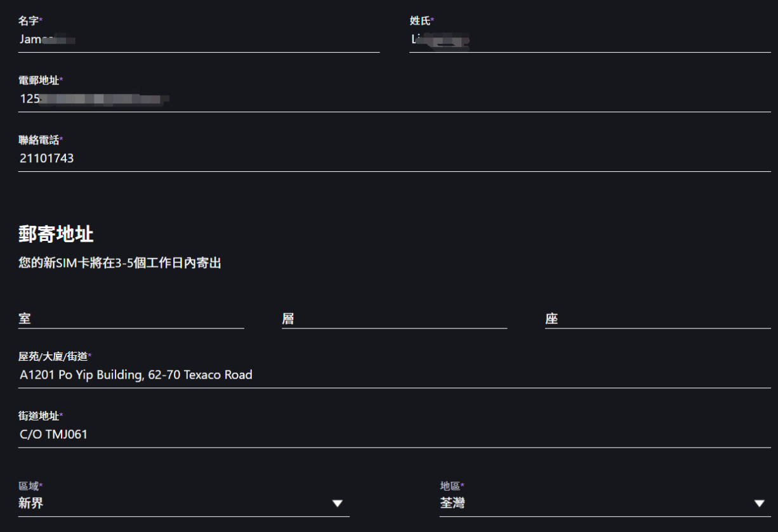Click the 街道地址 field label

click(39, 416)
